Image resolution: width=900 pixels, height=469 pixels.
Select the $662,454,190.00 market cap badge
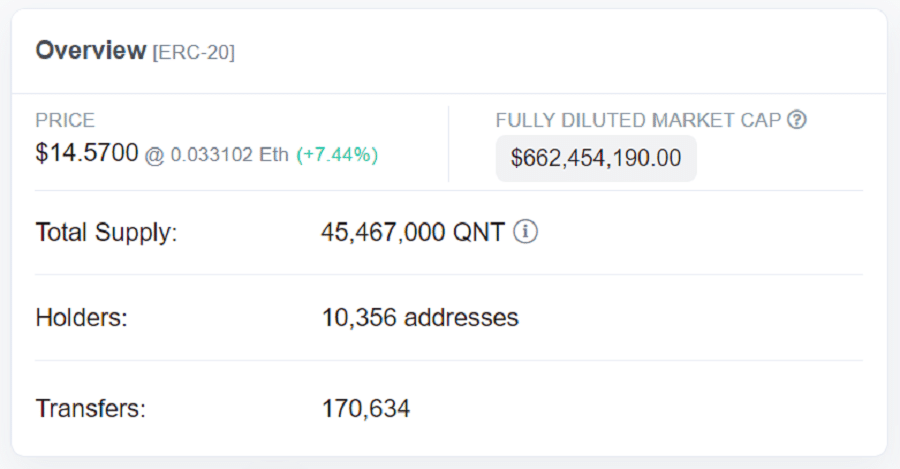tap(596, 158)
